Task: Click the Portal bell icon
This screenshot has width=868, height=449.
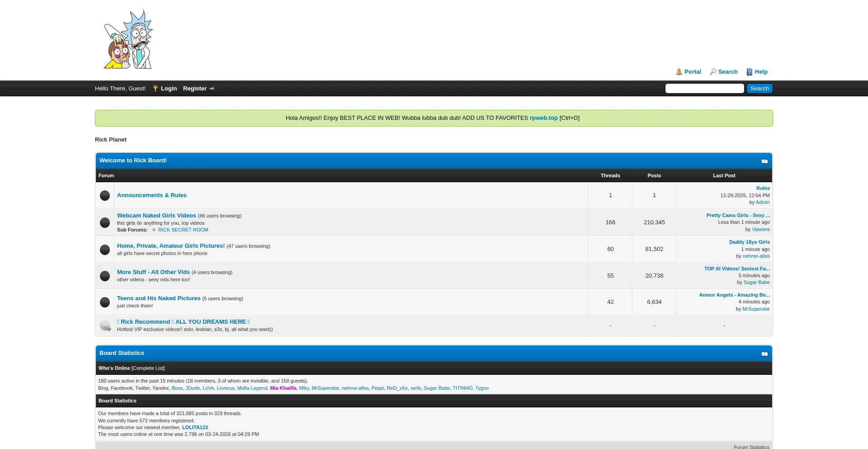Action: coord(679,72)
